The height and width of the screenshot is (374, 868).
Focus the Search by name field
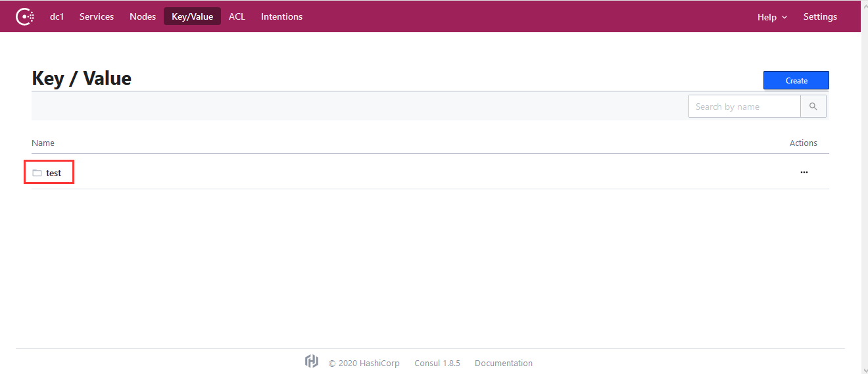point(744,106)
